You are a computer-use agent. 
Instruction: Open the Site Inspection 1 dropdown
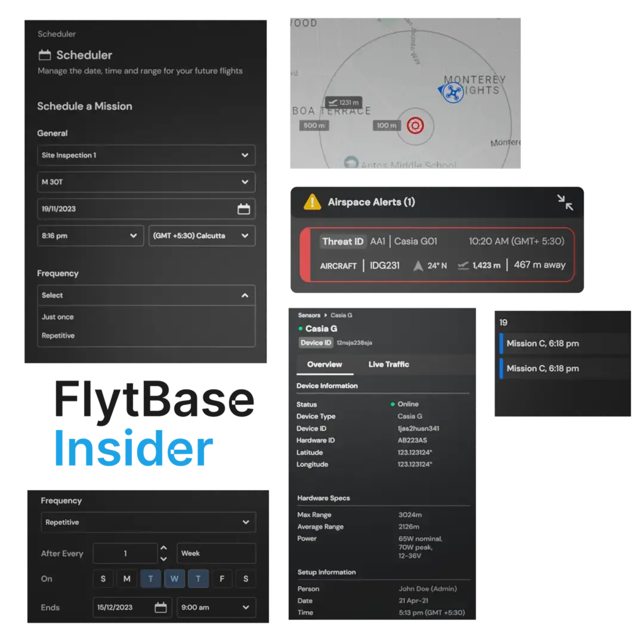pyautogui.click(x=146, y=155)
